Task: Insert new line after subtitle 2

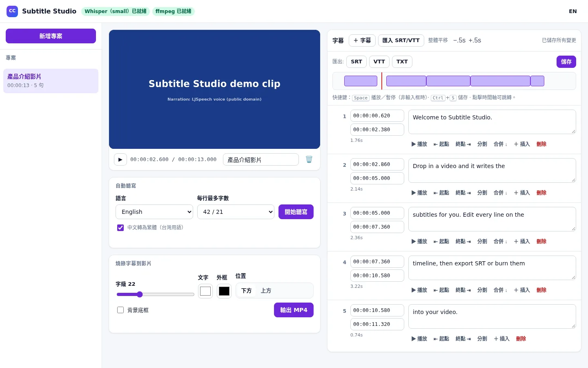Action: (522, 193)
